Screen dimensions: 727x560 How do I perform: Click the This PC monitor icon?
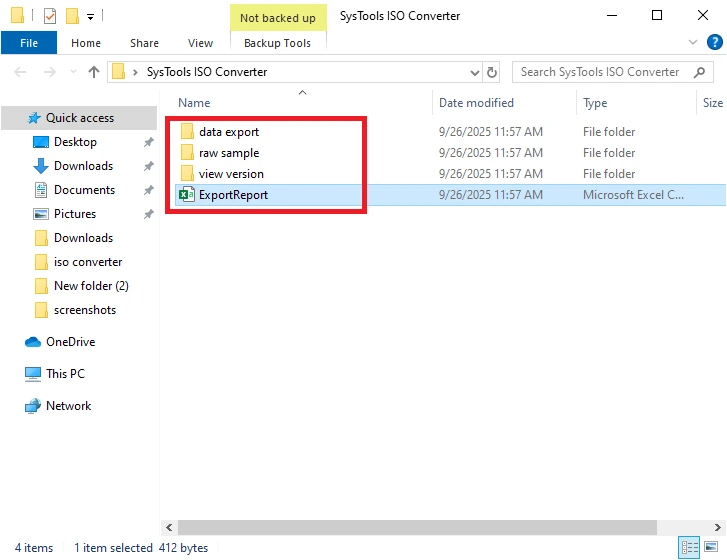[x=32, y=374]
